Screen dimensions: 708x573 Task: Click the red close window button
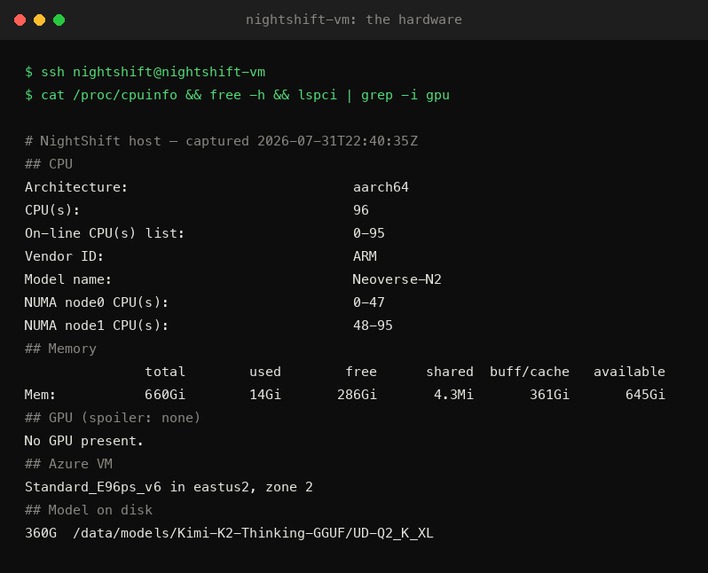tap(20, 20)
